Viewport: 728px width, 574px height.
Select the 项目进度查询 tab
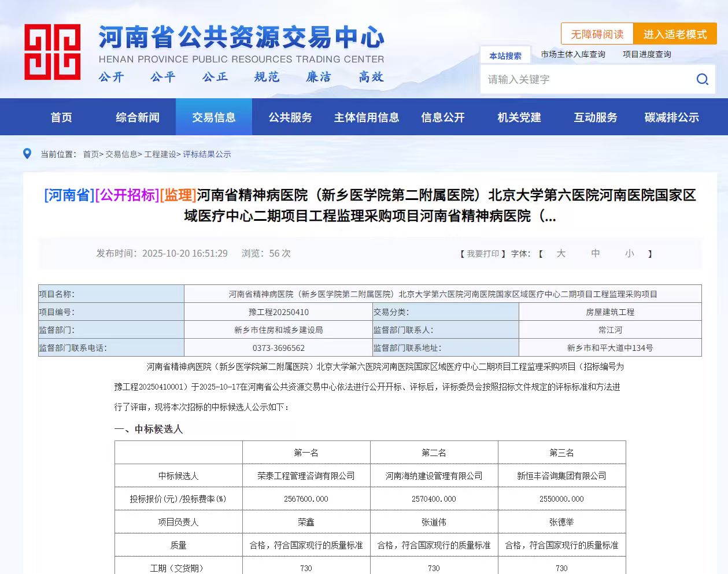[646, 54]
